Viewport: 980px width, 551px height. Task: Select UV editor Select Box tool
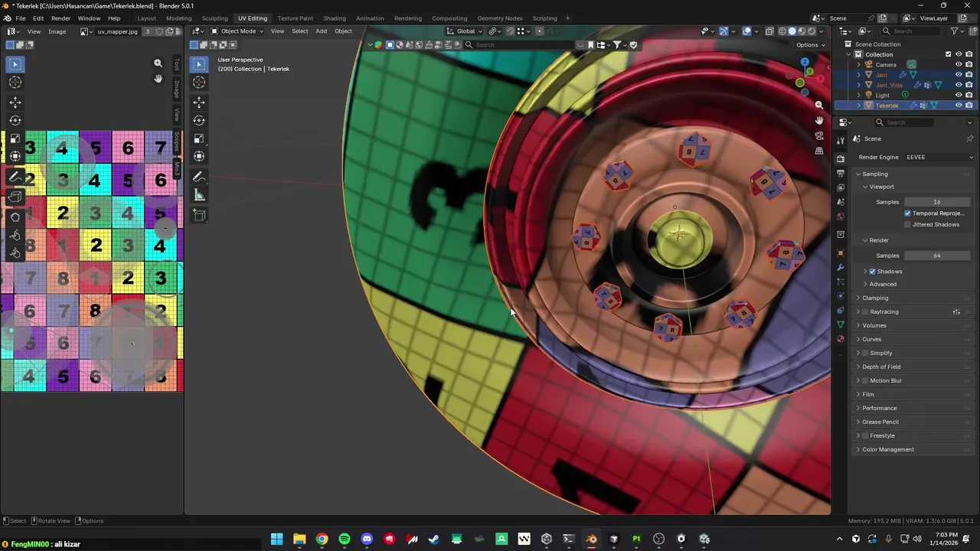click(x=15, y=64)
